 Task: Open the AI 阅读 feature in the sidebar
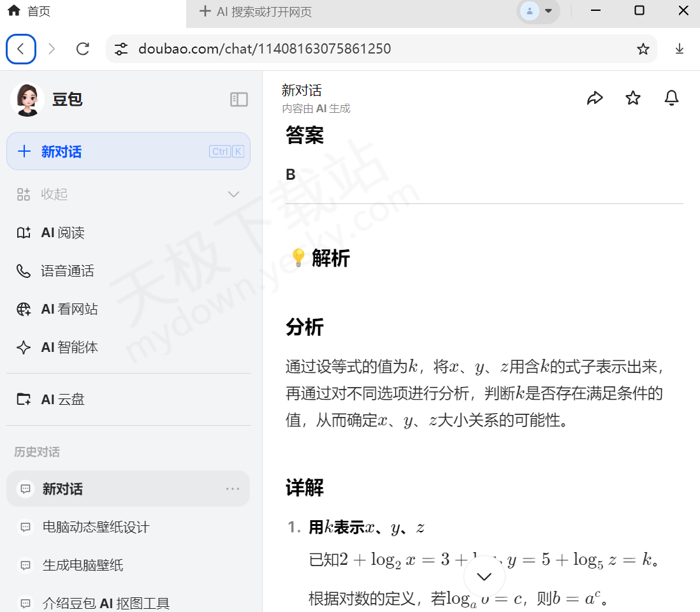(64, 232)
